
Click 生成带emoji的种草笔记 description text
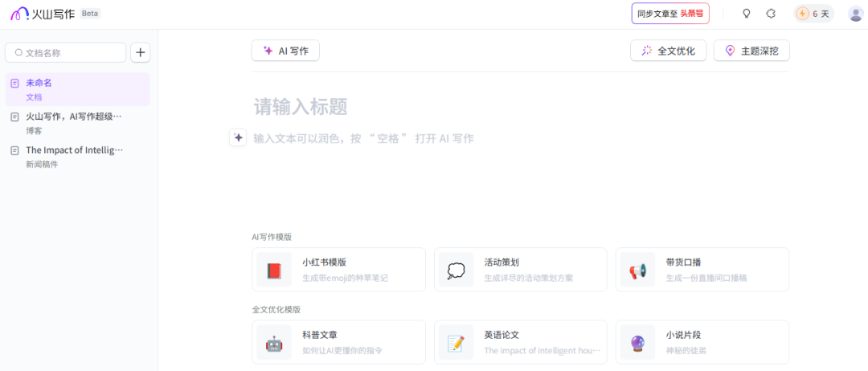pos(345,278)
